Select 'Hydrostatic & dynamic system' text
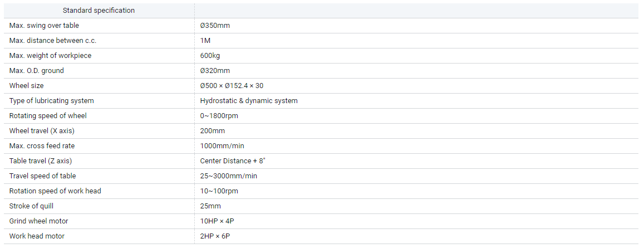644x248 pixels. pyautogui.click(x=249, y=101)
